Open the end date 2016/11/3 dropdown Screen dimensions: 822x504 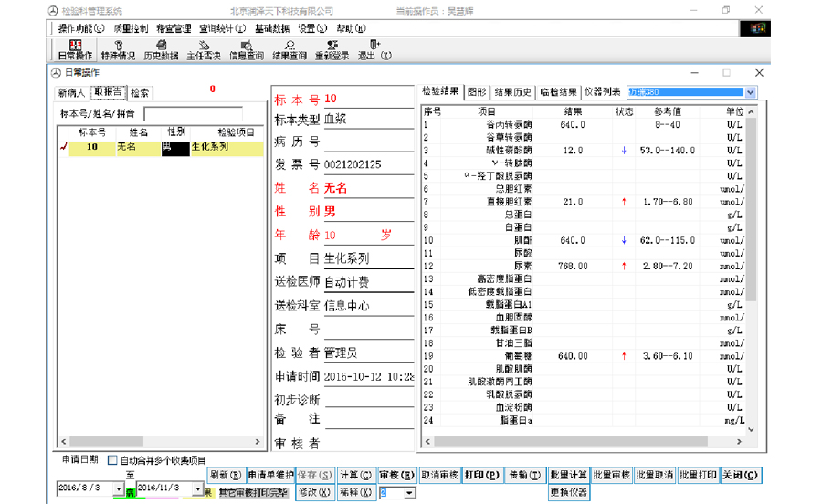point(197,489)
